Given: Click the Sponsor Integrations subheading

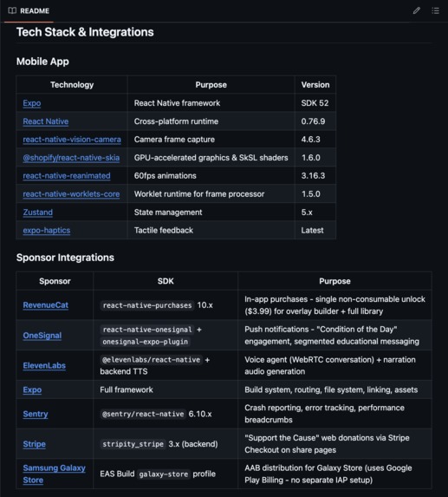Looking at the screenshot, I should click(65, 258).
